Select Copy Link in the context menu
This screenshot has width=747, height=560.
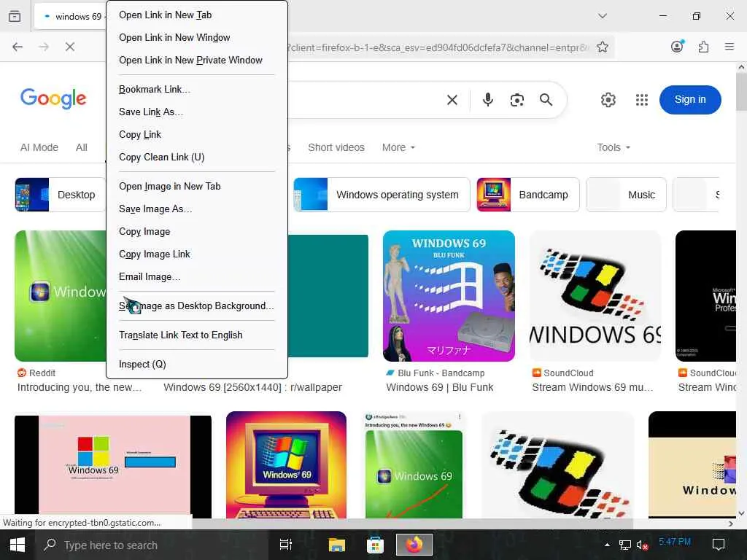click(197, 135)
